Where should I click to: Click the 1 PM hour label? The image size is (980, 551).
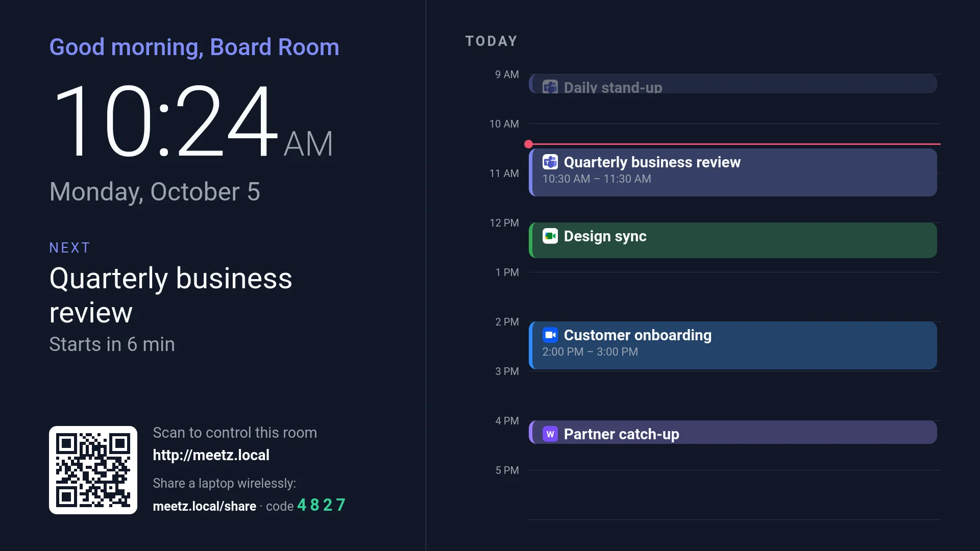click(507, 272)
